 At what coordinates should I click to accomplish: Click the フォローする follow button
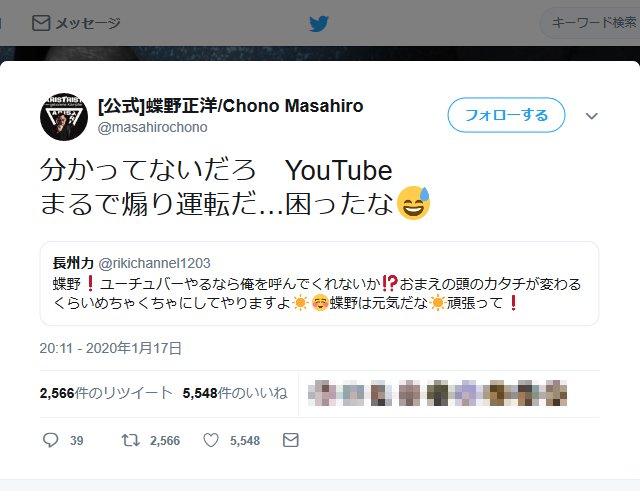(x=507, y=115)
